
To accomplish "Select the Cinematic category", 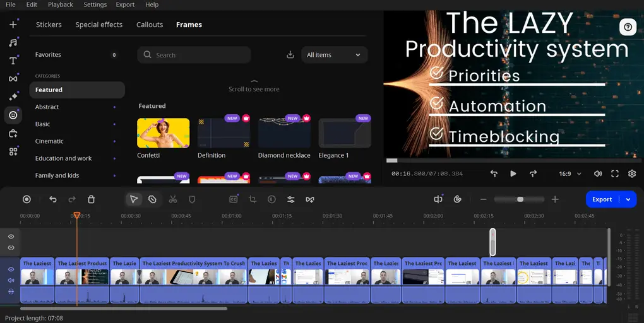I will click(49, 141).
